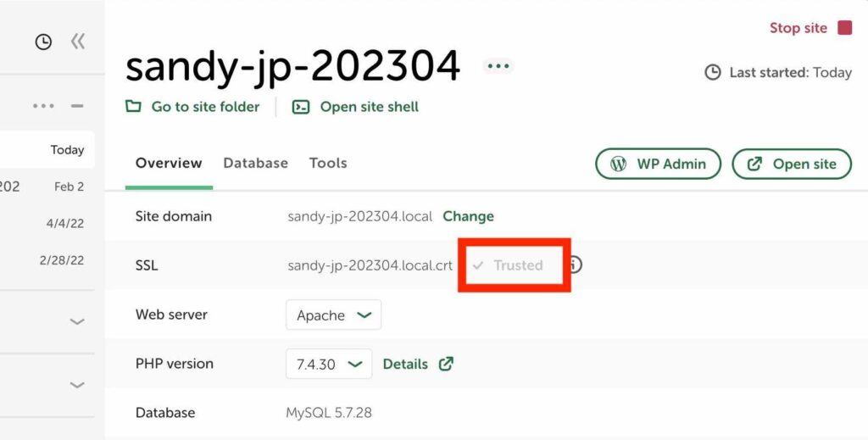Click the Last started: Today label

click(x=791, y=73)
